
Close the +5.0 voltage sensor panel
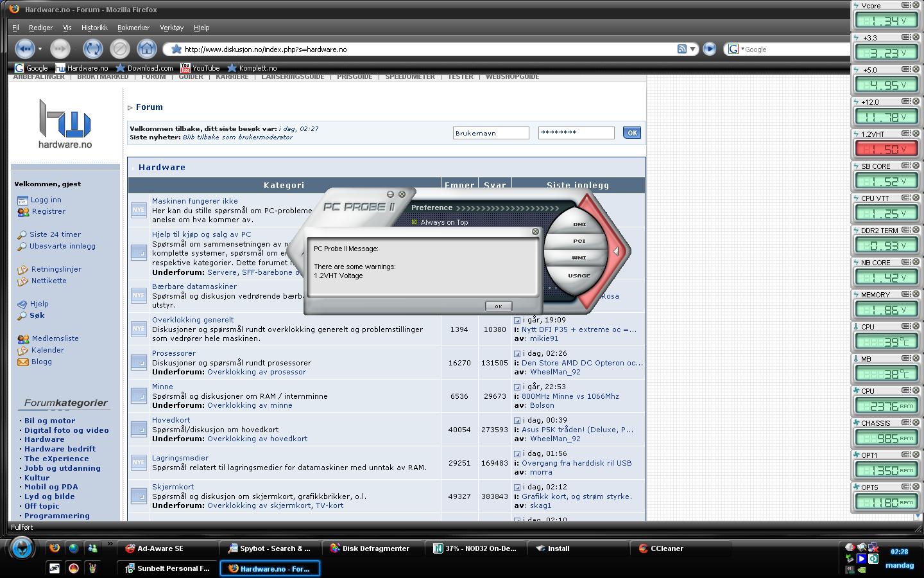click(x=916, y=69)
